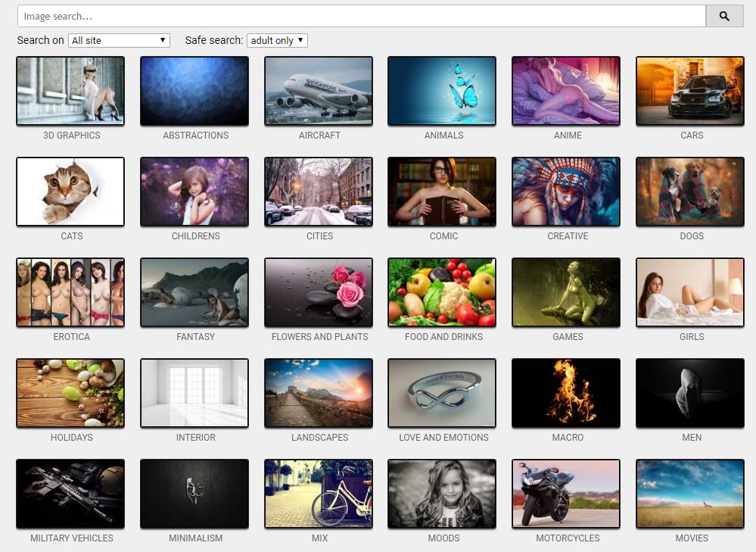
Task: Click the INTERIOR category label
Action: [196, 438]
